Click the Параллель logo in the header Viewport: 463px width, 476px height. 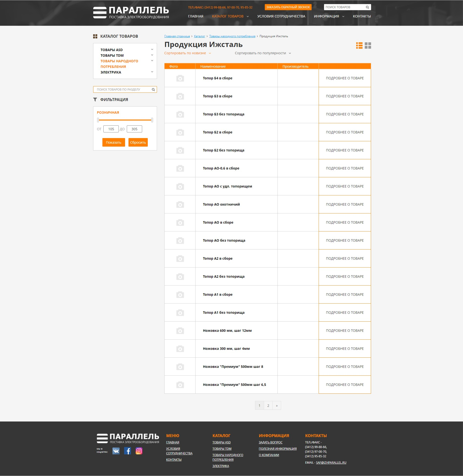pyautogui.click(x=131, y=12)
